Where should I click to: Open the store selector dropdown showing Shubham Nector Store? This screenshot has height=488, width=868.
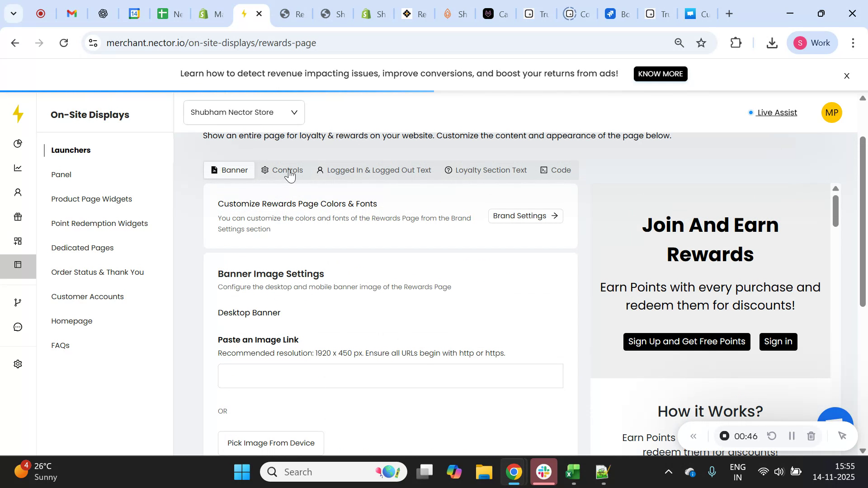(x=244, y=112)
